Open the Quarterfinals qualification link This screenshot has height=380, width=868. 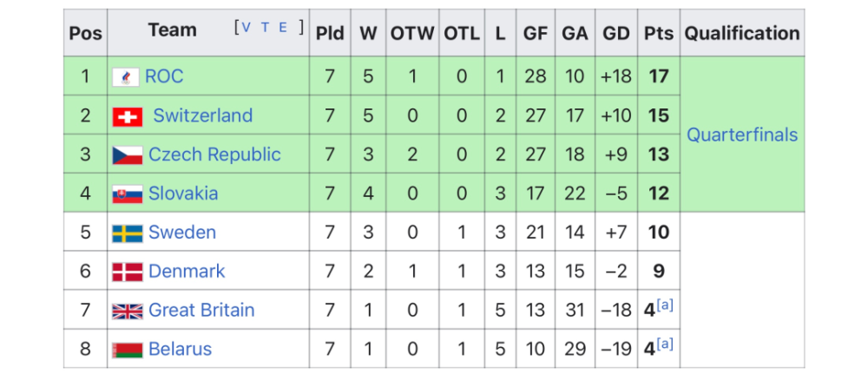click(x=742, y=135)
